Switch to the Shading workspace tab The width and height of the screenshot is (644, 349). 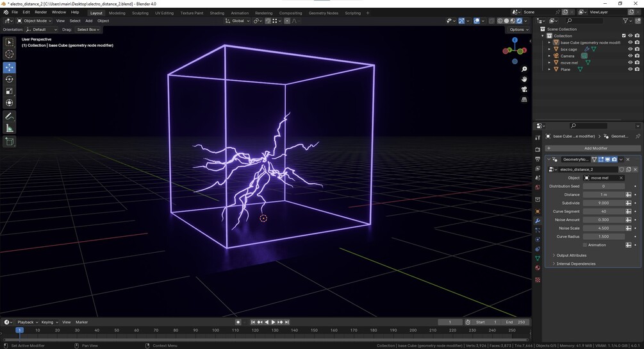click(217, 13)
